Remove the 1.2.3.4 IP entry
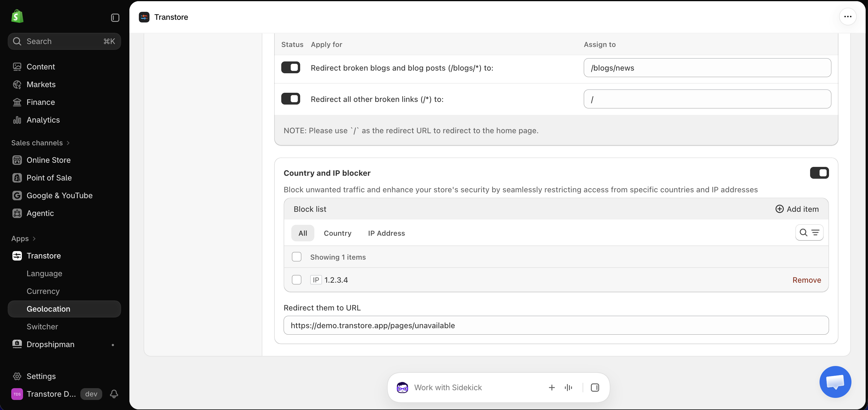 click(x=806, y=280)
